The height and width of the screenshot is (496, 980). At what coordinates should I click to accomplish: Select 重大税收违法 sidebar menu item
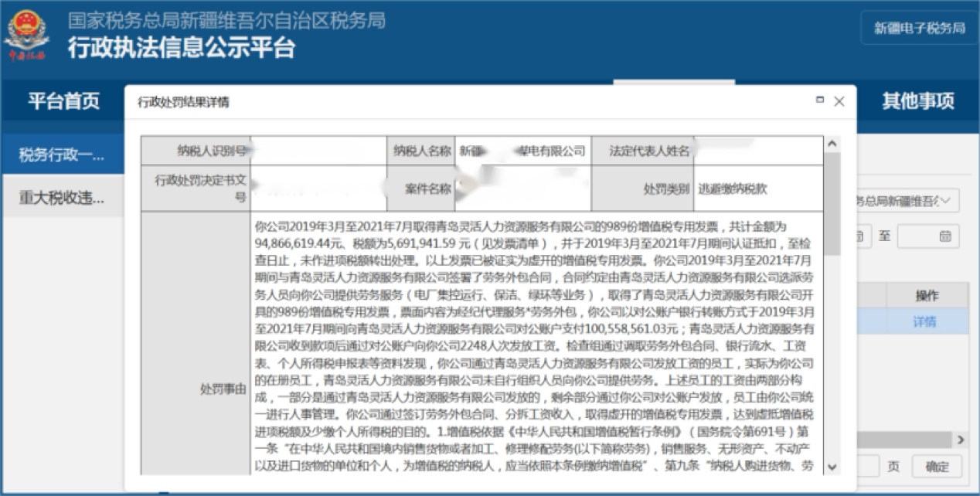[62, 198]
